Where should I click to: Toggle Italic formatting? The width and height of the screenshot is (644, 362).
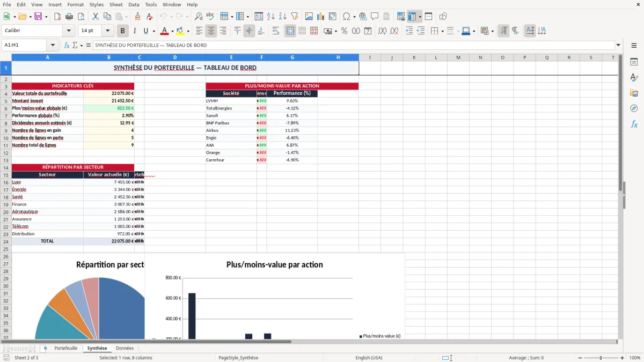[x=134, y=31]
